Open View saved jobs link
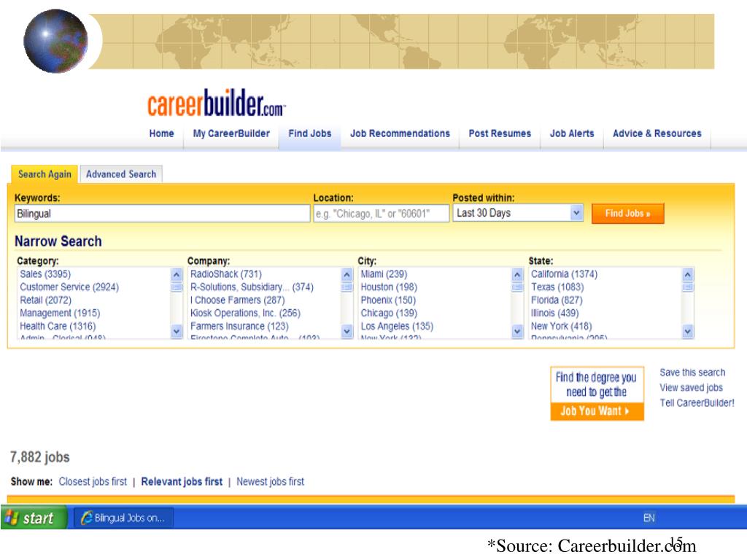 point(692,388)
